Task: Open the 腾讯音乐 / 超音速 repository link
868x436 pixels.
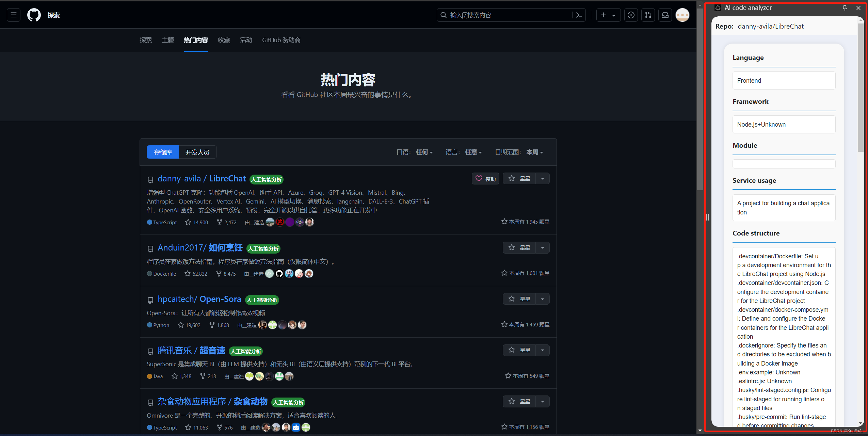Action: [191, 350]
